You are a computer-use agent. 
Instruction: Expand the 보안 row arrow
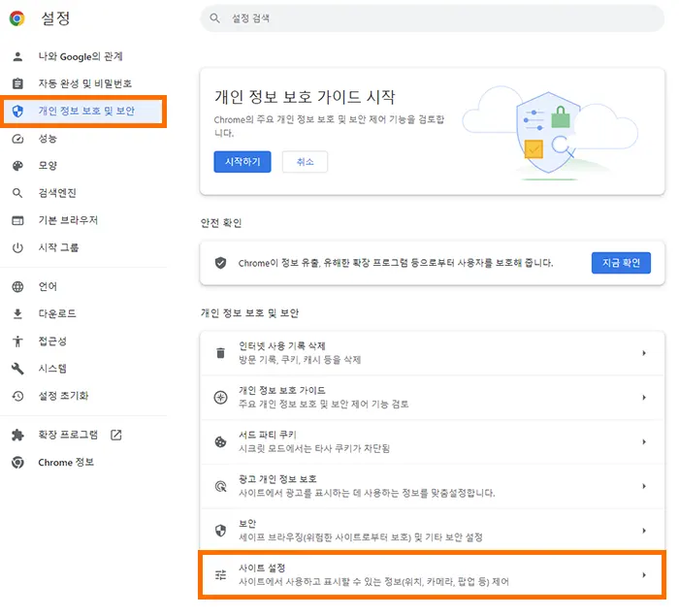click(644, 531)
